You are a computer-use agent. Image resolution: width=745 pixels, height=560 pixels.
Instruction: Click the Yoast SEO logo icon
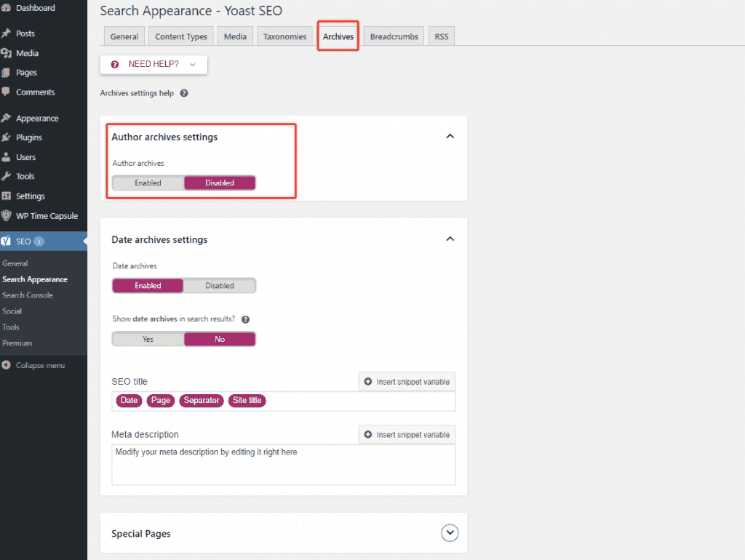point(7,241)
